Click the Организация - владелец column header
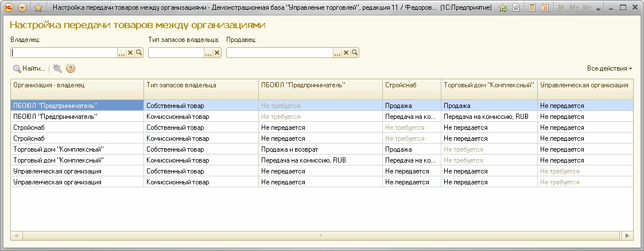The height and width of the screenshot is (251, 644). [77, 88]
